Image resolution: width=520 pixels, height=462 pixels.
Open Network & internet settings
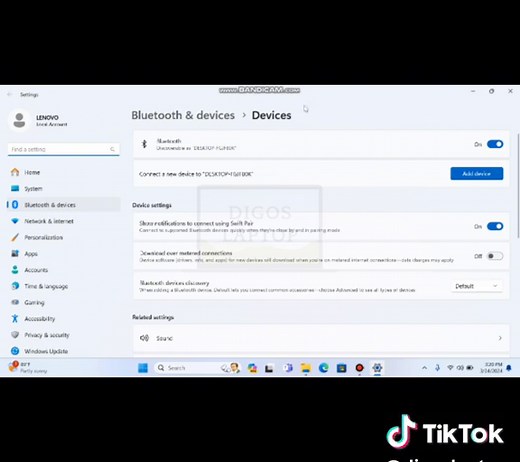tap(63, 221)
